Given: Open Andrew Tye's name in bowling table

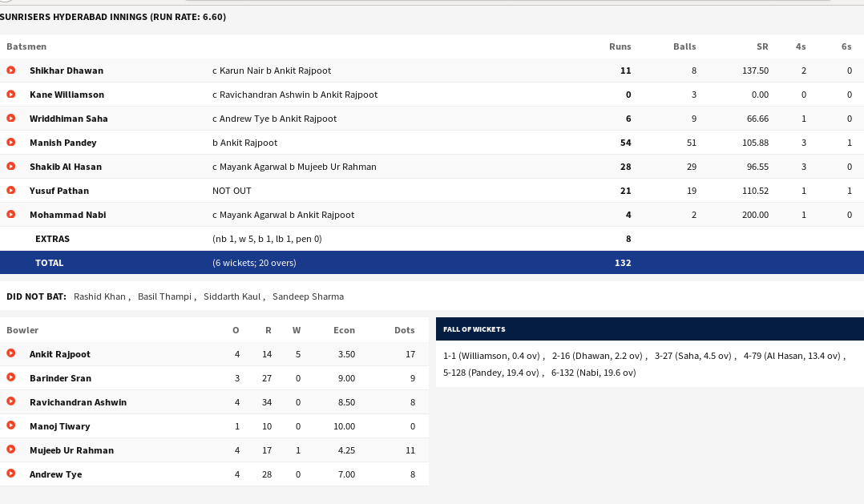Looking at the screenshot, I should click(55, 474).
